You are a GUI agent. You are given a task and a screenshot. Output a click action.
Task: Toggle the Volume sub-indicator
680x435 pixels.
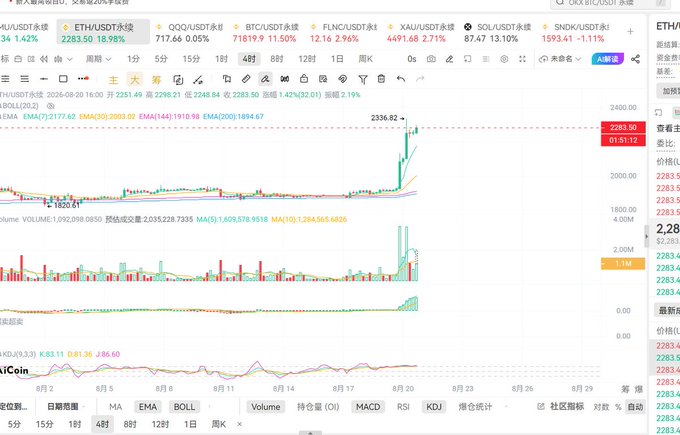[x=265, y=407]
